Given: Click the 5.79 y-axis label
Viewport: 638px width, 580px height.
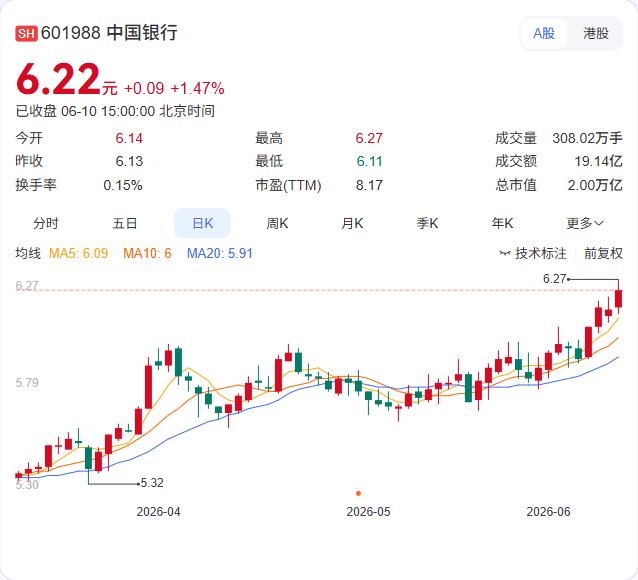Looking at the screenshot, I should coord(27,383).
